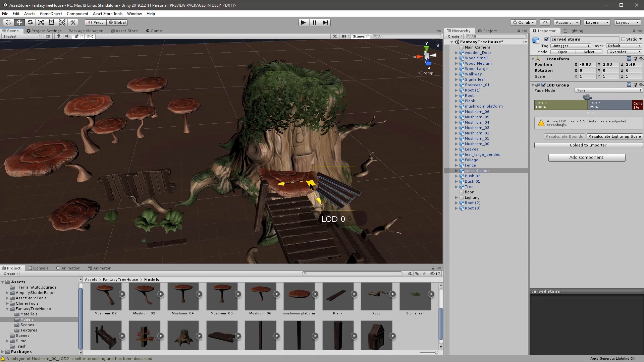Open the Overrides dropdown
This screenshot has width=644, height=362.
tap(625, 52)
